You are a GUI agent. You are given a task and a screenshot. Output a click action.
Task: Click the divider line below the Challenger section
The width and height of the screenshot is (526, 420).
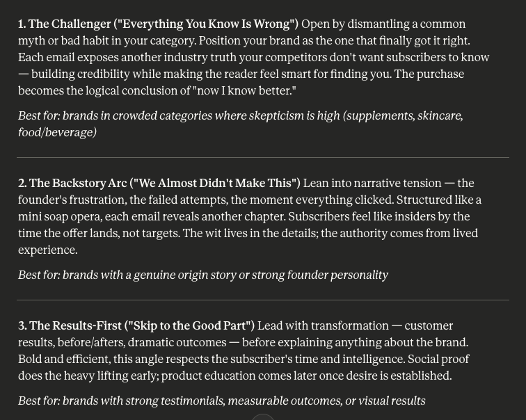(263, 157)
